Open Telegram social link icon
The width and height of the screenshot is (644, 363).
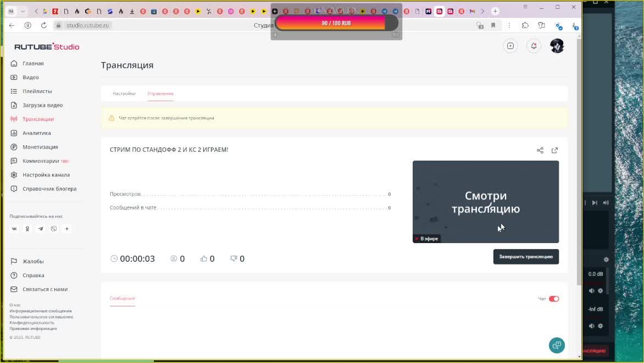(40, 229)
